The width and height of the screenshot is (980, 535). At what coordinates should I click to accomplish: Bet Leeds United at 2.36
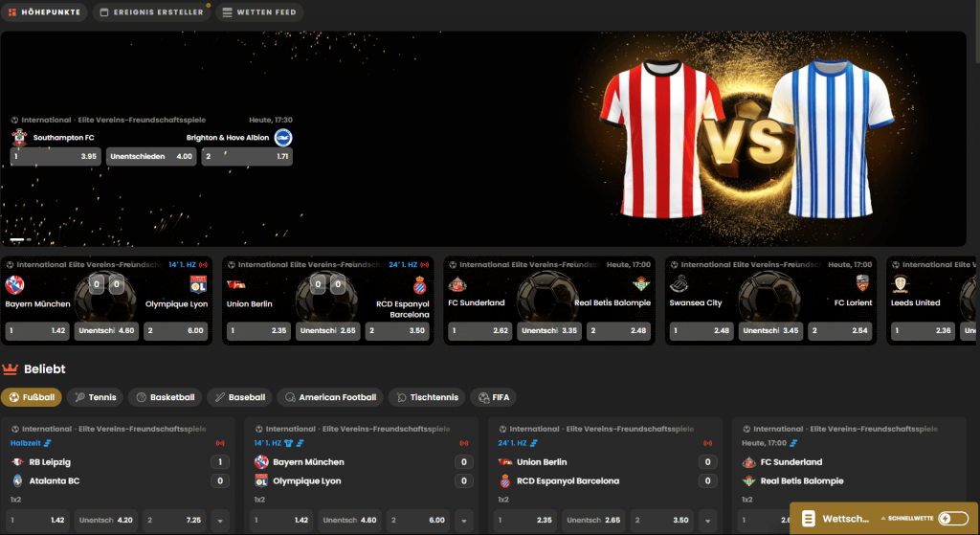923,330
